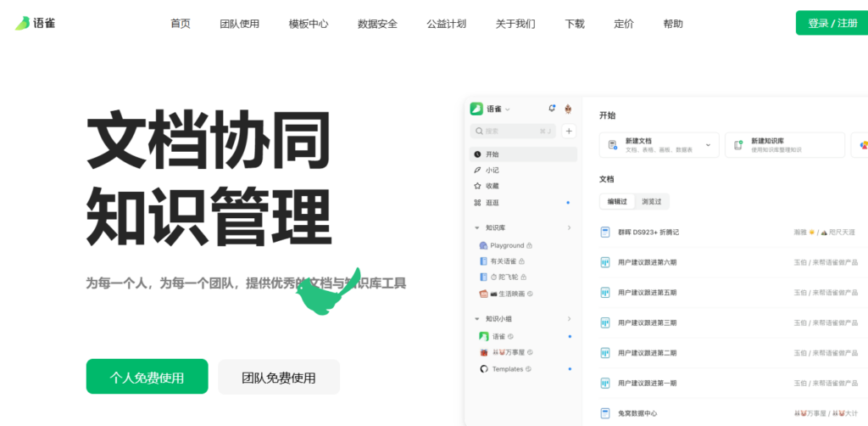The image size is (868, 426).
Task: Click the 语雀 group green icon
Action: click(483, 336)
